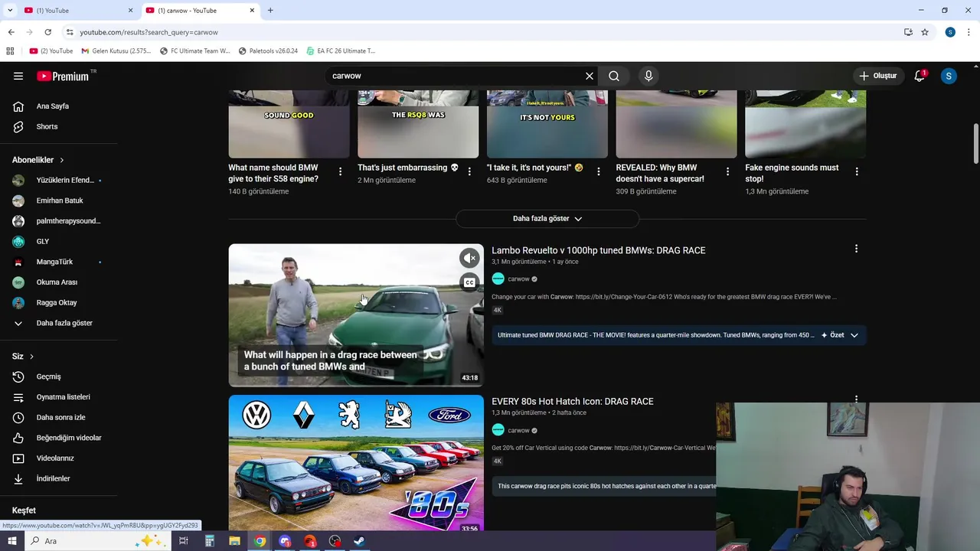Open the notifications bell
This screenshot has width=980, height=551.
pyautogui.click(x=920, y=76)
